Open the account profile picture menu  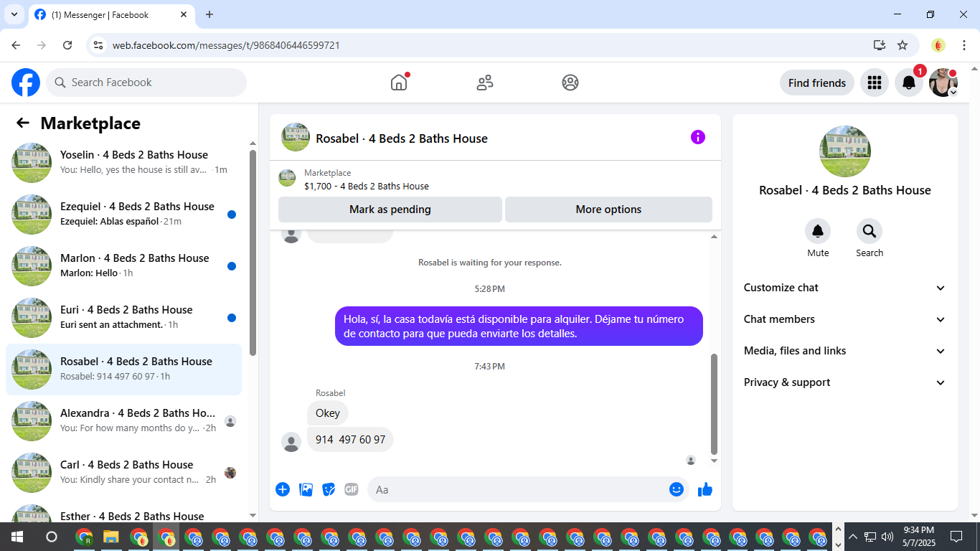pos(943,83)
